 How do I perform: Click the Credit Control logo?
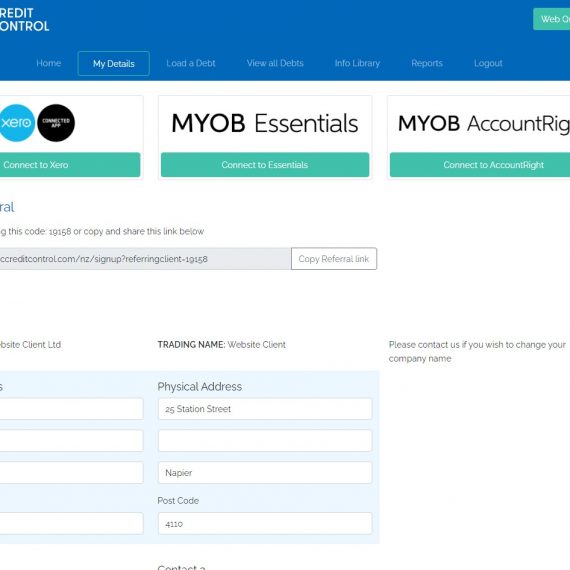click(24, 20)
